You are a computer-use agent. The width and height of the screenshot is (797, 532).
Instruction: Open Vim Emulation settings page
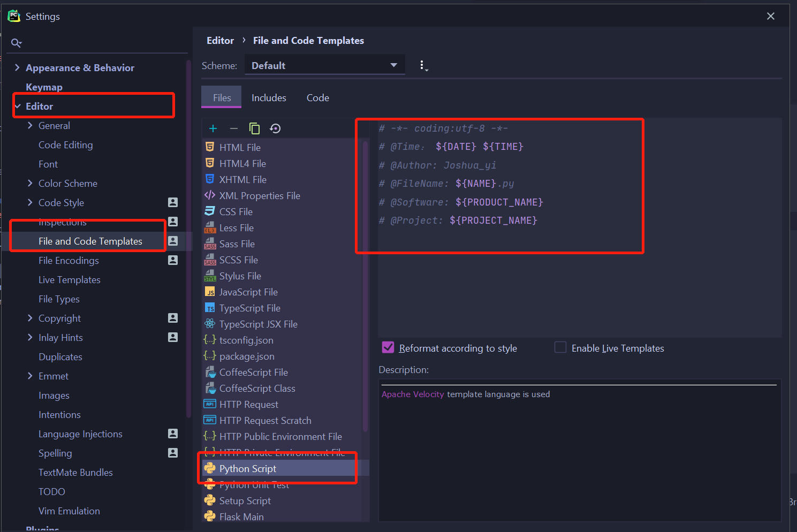coord(70,511)
